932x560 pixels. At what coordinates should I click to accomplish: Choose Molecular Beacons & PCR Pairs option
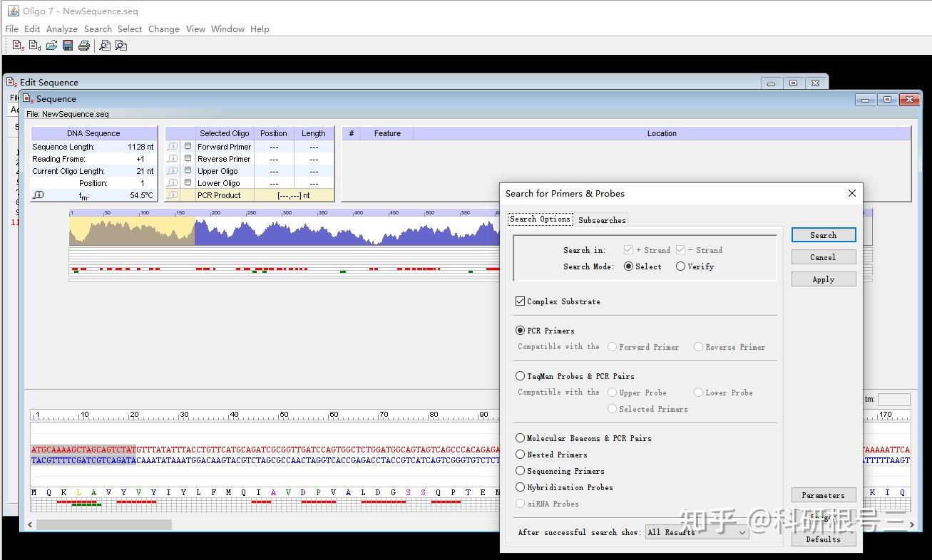click(x=520, y=438)
